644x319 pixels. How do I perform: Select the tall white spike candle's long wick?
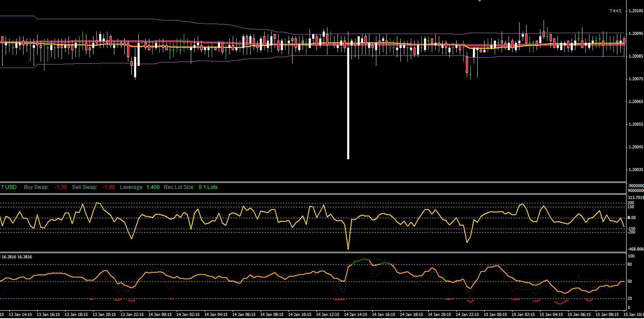point(348,103)
